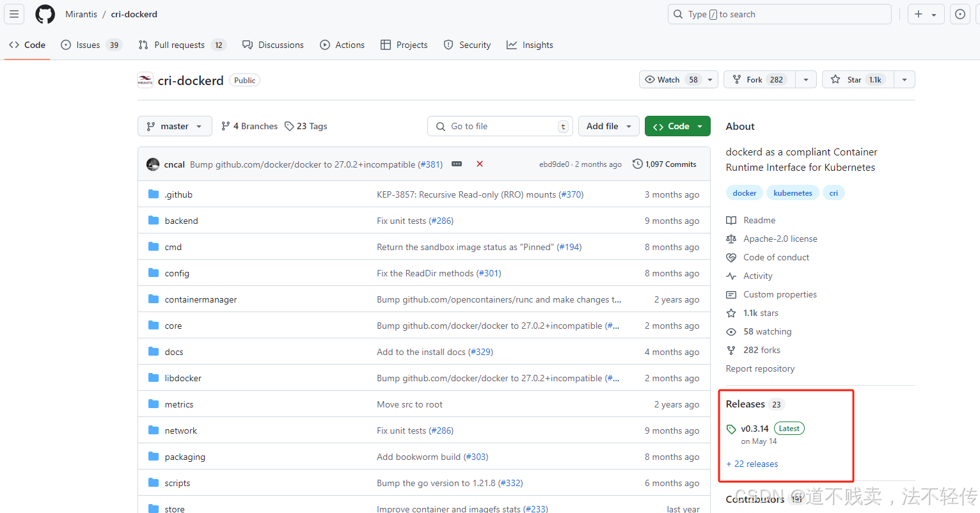
Task: Open the Discussions tab
Action: pos(273,45)
